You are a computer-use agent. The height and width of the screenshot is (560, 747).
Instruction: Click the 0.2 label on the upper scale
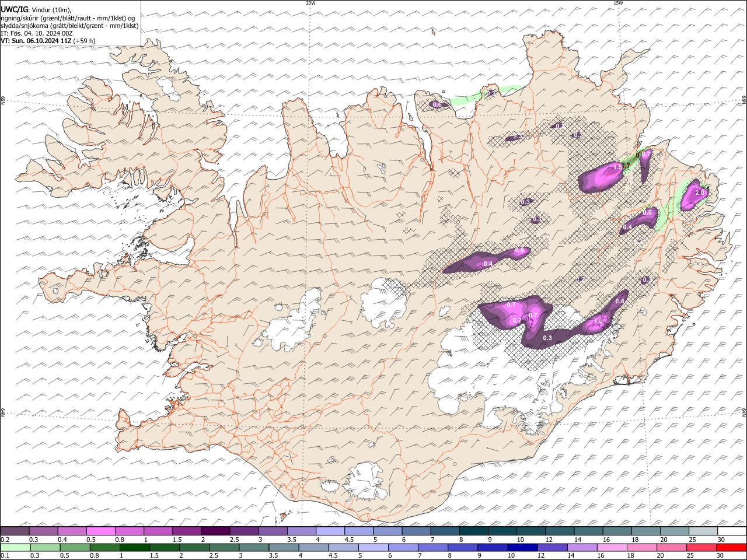pos(5,540)
